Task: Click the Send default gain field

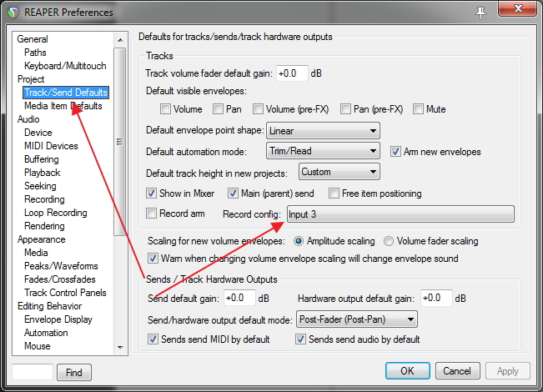Action: 239,298
